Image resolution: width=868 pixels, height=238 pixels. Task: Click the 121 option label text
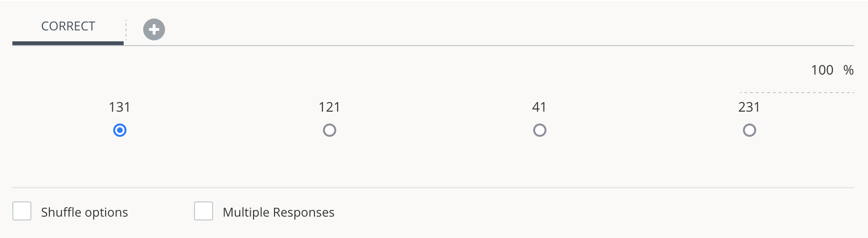pos(329,107)
